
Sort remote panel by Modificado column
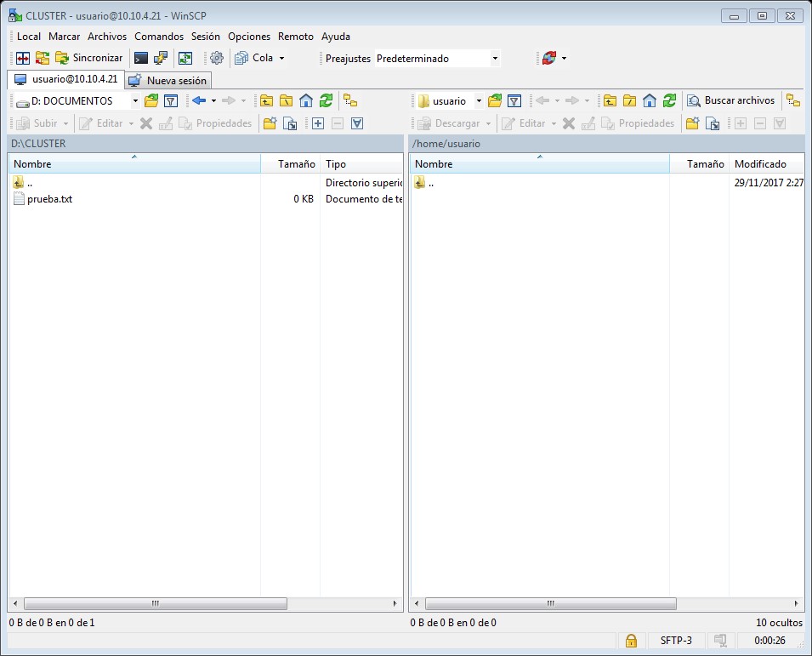point(766,163)
